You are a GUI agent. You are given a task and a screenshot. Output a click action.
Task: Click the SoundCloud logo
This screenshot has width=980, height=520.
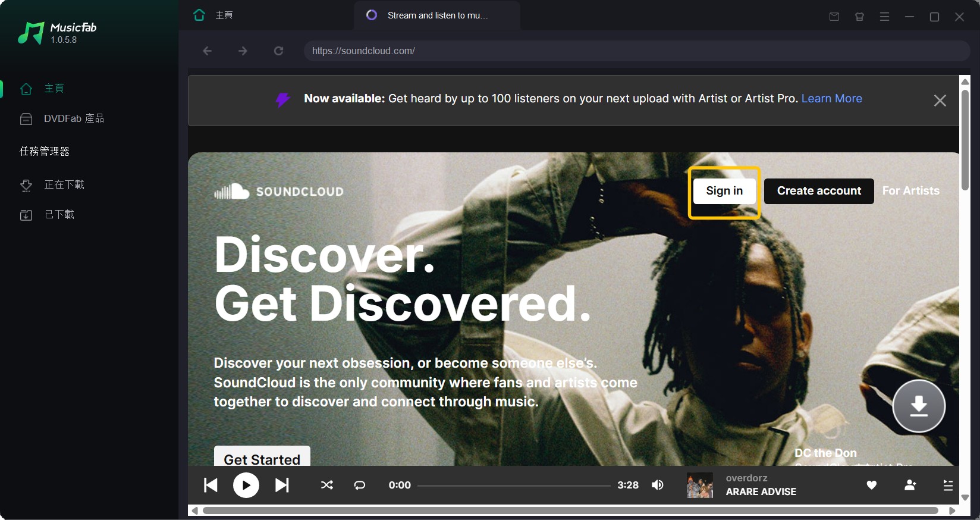(x=279, y=191)
